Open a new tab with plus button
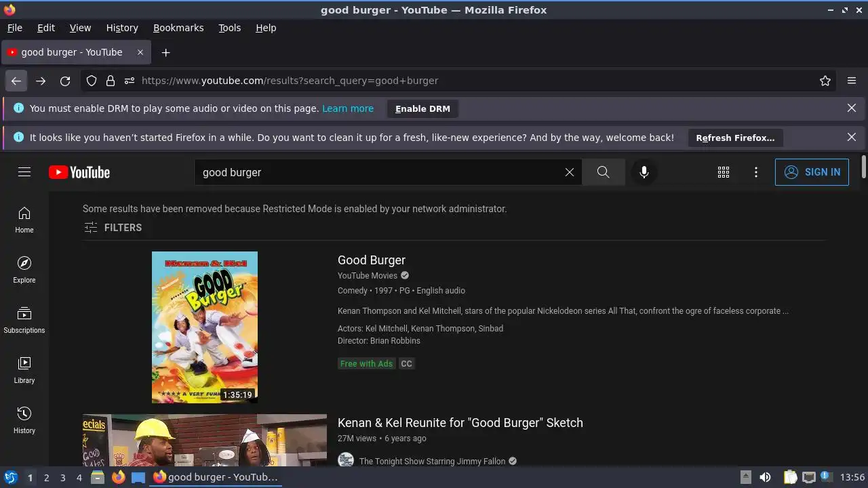This screenshot has width=868, height=488. [x=165, y=52]
